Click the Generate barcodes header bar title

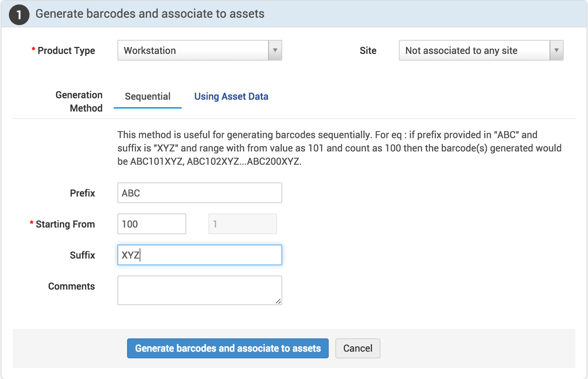pyautogui.click(x=150, y=14)
